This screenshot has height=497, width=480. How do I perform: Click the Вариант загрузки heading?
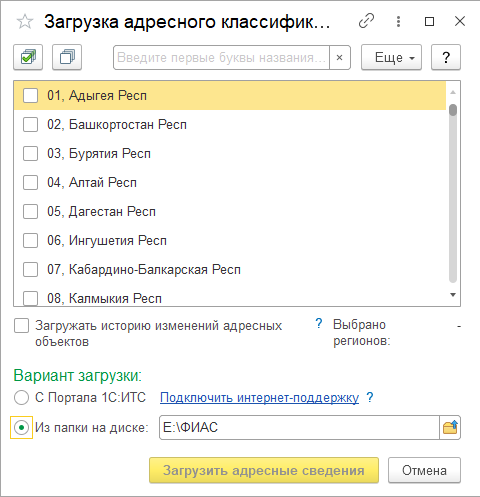[78, 376]
